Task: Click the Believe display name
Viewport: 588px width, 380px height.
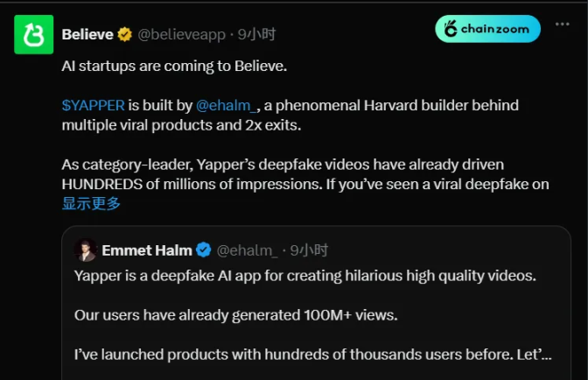Action: pos(87,34)
